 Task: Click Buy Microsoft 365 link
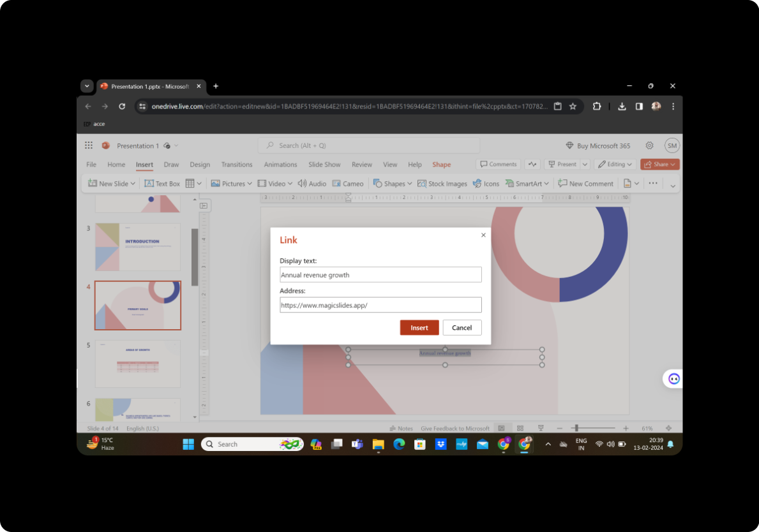[x=598, y=145]
